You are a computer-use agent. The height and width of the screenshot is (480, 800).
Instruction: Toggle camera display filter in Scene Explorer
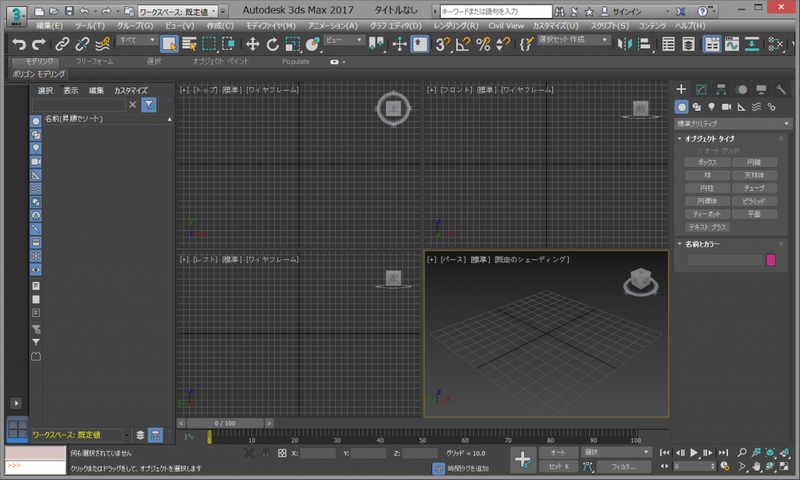pyautogui.click(x=36, y=162)
